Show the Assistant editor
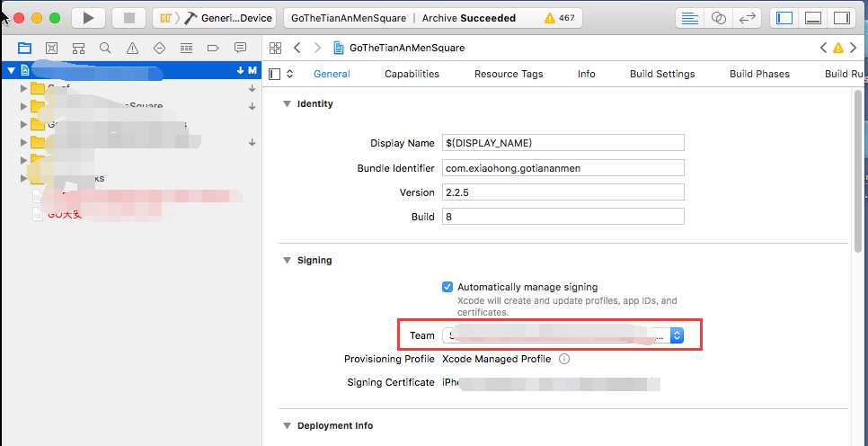The width and height of the screenshot is (868, 446). click(x=719, y=18)
